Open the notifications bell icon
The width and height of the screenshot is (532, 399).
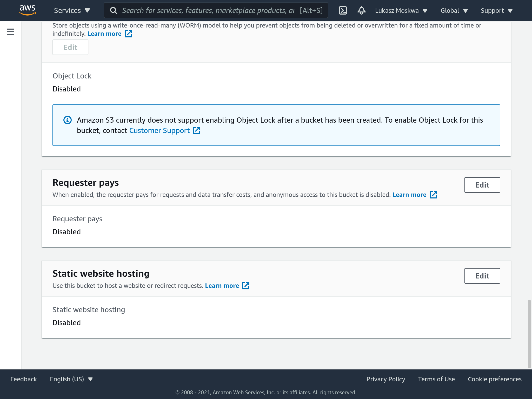coord(361,10)
